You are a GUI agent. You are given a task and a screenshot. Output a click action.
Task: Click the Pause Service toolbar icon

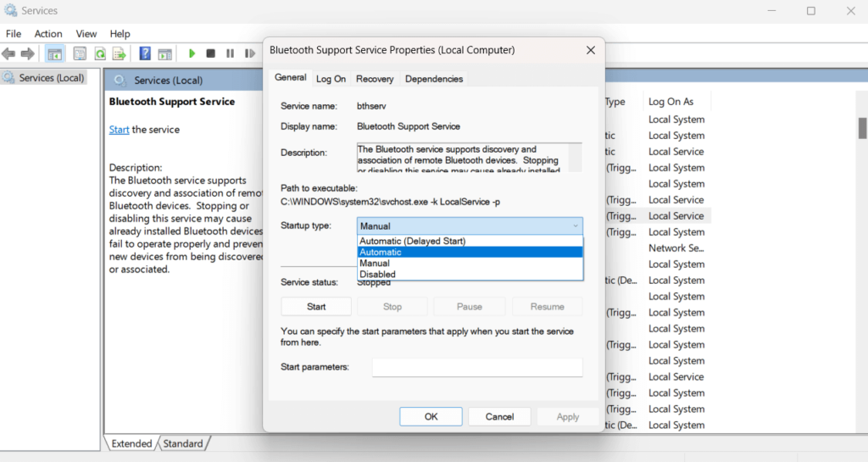point(231,53)
